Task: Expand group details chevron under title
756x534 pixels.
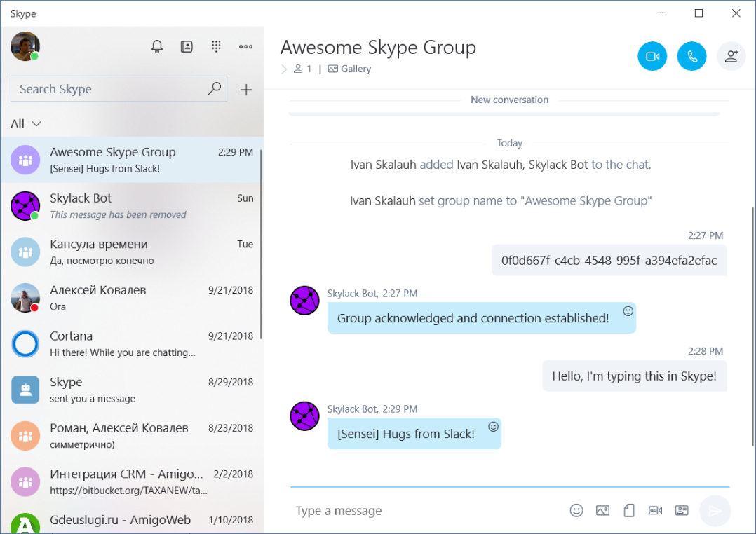Action: pyautogui.click(x=284, y=69)
